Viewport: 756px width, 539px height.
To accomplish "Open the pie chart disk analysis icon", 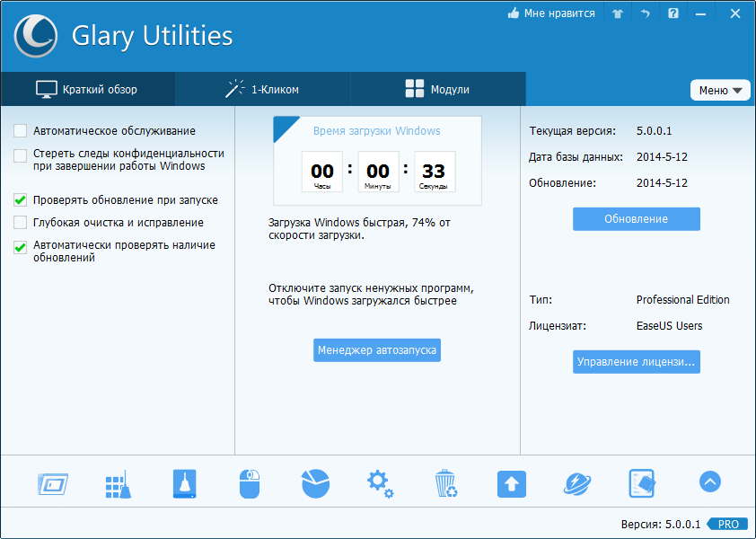I will (x=315, y=483).
